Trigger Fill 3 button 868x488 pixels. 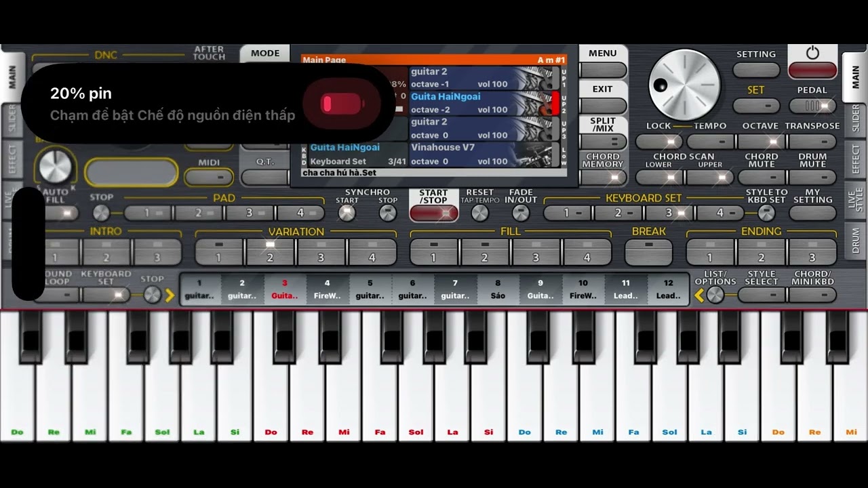pos(536,251)
